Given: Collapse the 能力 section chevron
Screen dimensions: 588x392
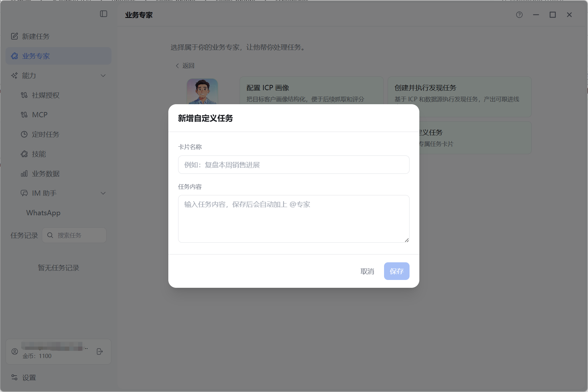Looking at the screenshot, I should point(103,75).
